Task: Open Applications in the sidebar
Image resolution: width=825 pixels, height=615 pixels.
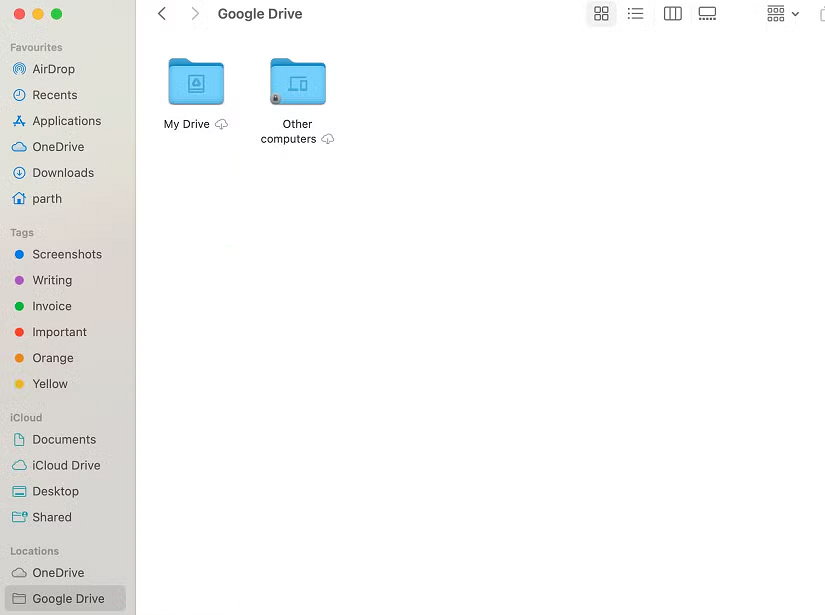Action: click(x=66, y=121)
